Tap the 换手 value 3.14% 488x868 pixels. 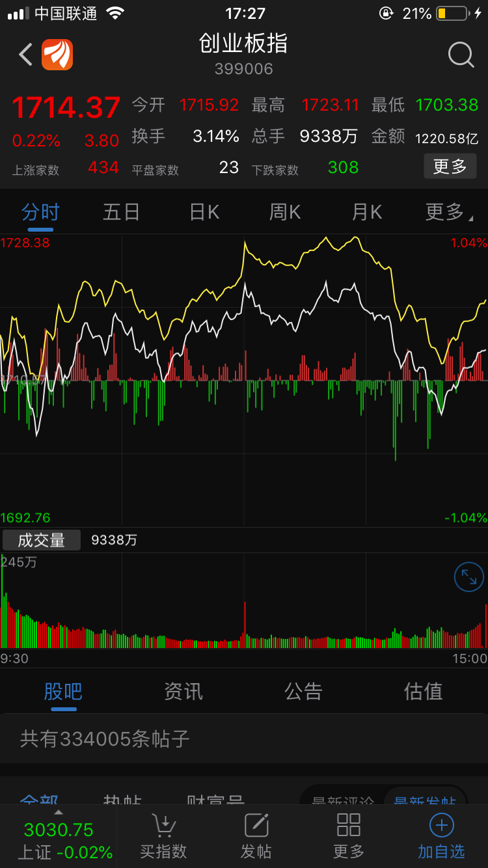(x=216, y=136)
